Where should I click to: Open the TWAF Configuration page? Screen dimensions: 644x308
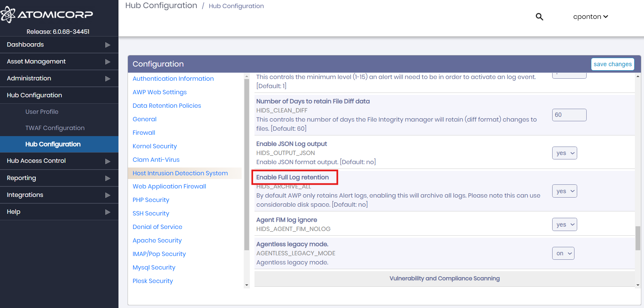pos(55,128)
